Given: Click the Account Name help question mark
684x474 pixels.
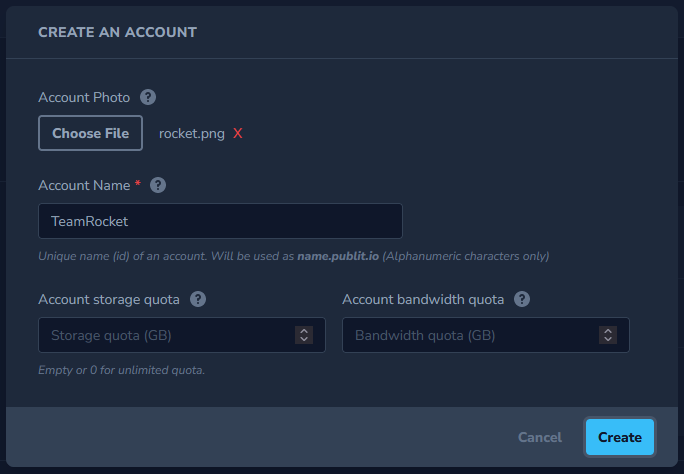Looking at the screenshot, I should tap(158, 185).
